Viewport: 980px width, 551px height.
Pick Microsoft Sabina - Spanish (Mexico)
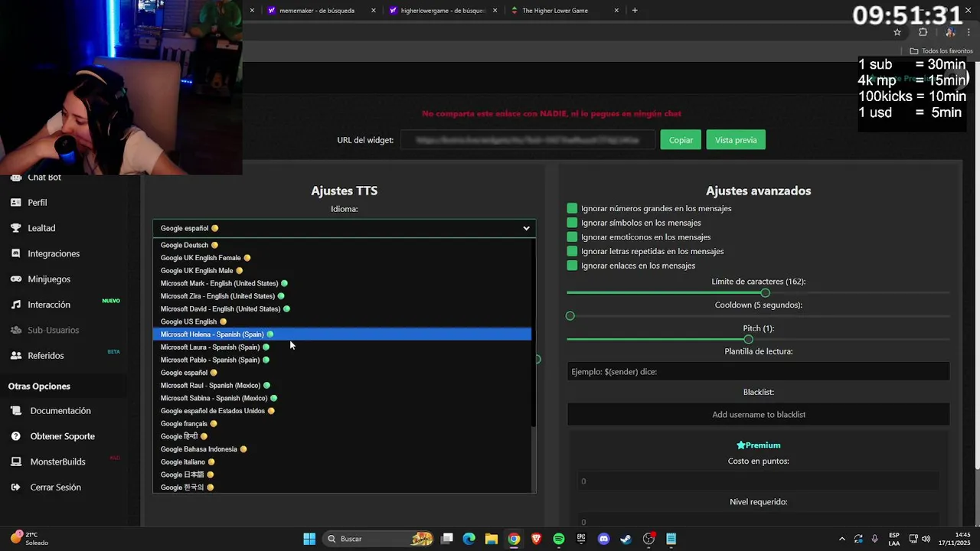pos(342,398)
